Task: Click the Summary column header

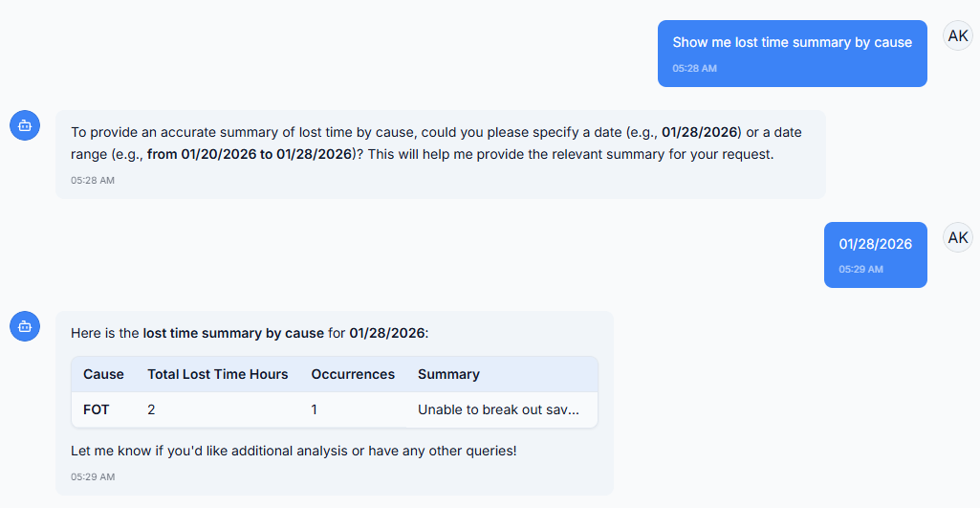Action: click(448, 374)
